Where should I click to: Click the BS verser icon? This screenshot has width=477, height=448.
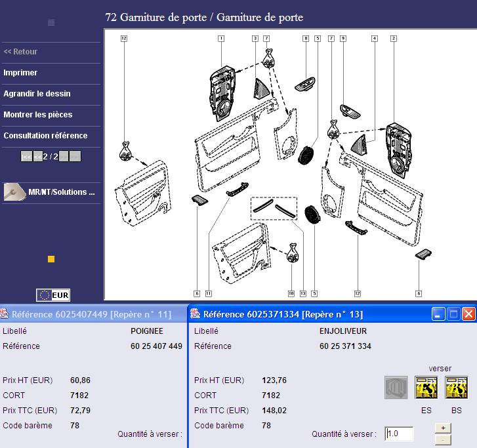456,388
